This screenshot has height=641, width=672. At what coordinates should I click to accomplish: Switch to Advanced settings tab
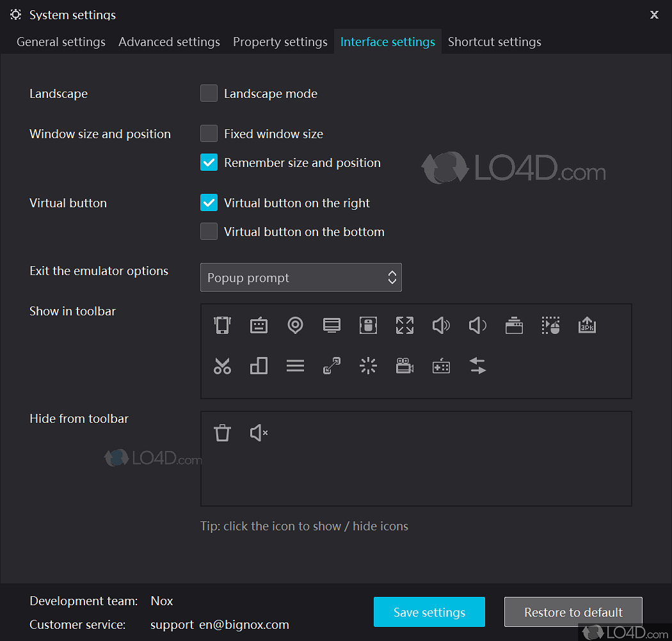pos(170,42)
